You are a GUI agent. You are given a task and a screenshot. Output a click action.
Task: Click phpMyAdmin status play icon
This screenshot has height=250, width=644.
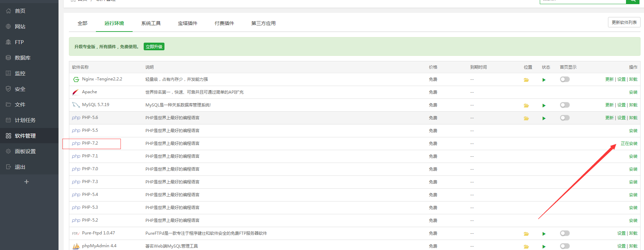[544, 247]
